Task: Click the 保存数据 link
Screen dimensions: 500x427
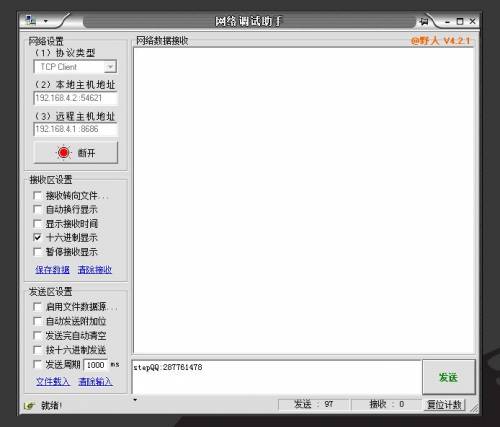Action: click(52, 269)
